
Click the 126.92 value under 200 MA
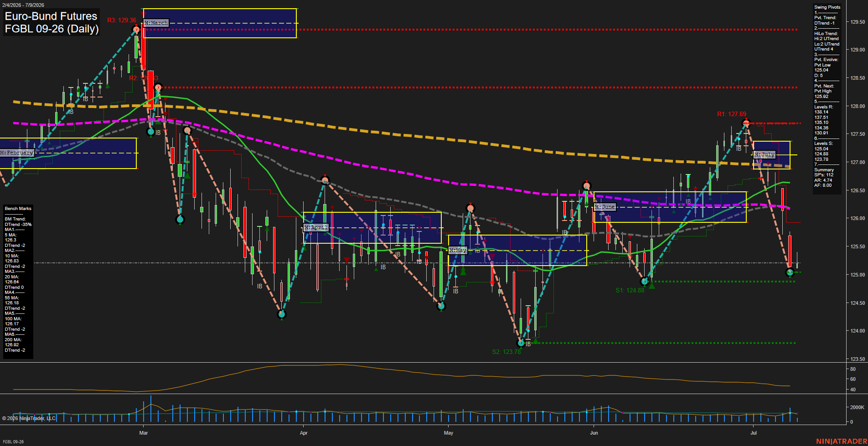[11, 345]
